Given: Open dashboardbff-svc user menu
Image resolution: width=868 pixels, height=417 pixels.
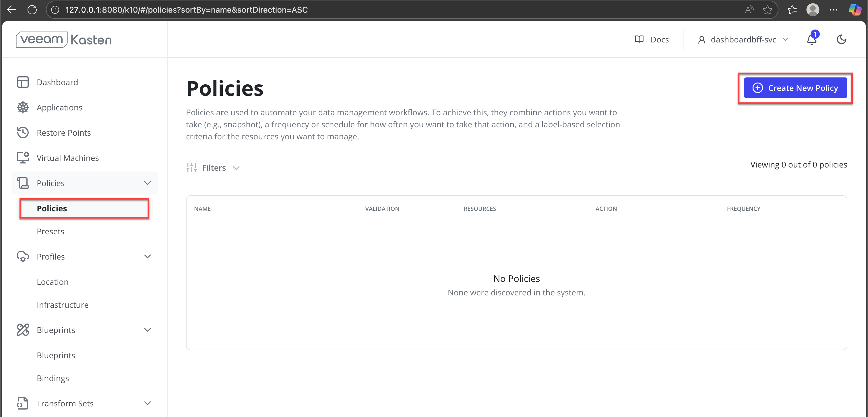Looking at the screenshot, I should (743, 40).
